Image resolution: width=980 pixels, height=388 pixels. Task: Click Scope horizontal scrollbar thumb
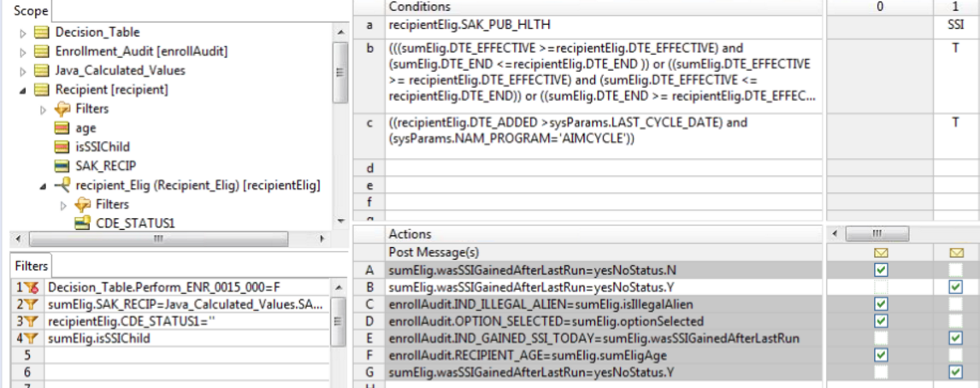point(158,238)
